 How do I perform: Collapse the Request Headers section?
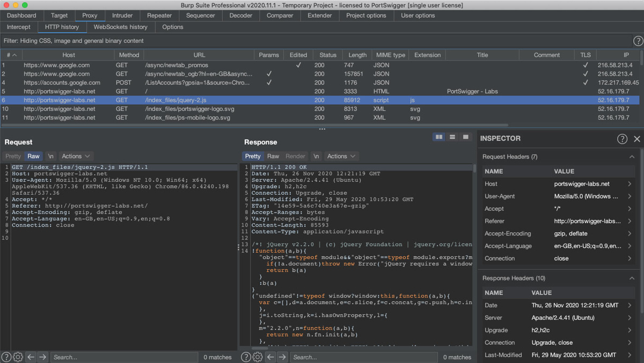[x=632, y=157]
